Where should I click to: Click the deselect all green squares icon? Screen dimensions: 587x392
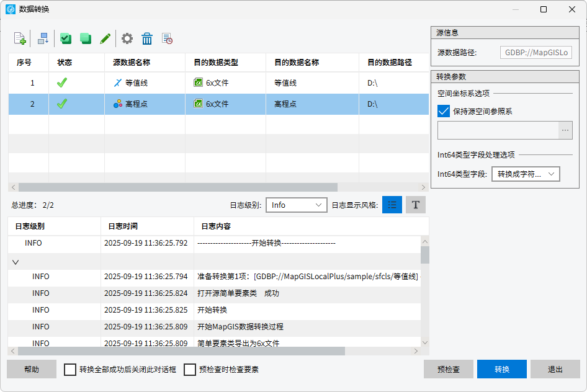point(86,38)
